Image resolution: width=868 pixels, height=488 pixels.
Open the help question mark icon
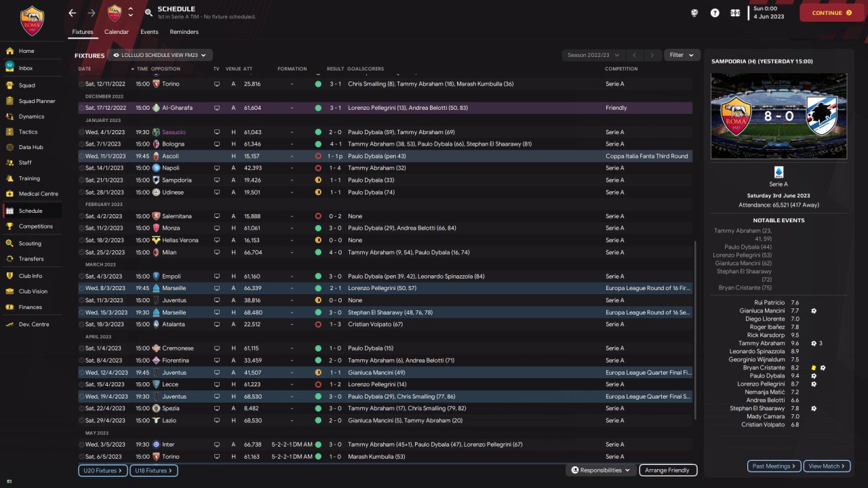pos(715,13)
